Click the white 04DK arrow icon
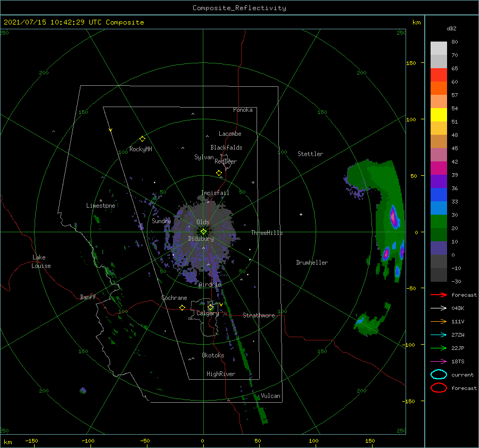Screen dimensions: 479x448 [439, 308]
